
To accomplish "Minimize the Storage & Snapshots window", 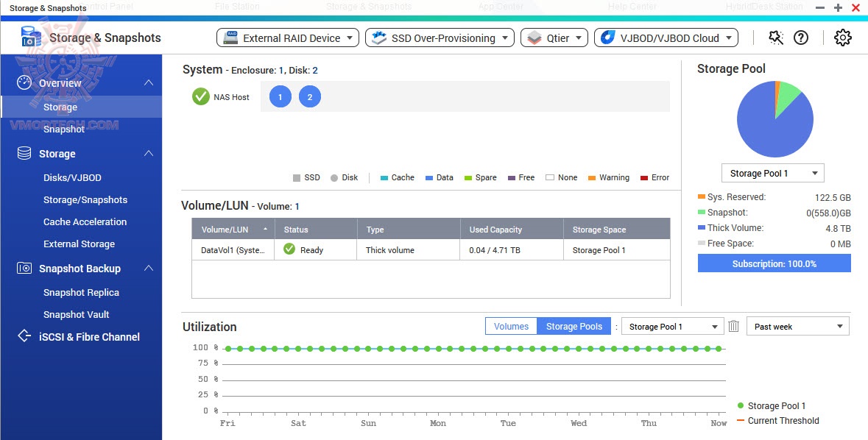I will pos(820,8).
